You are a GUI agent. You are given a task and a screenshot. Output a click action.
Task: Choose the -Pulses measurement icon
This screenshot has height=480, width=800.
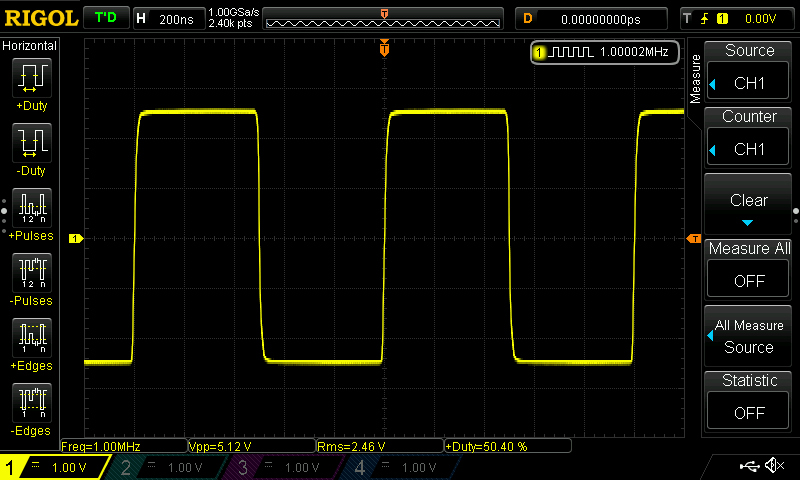coord(30,275)
